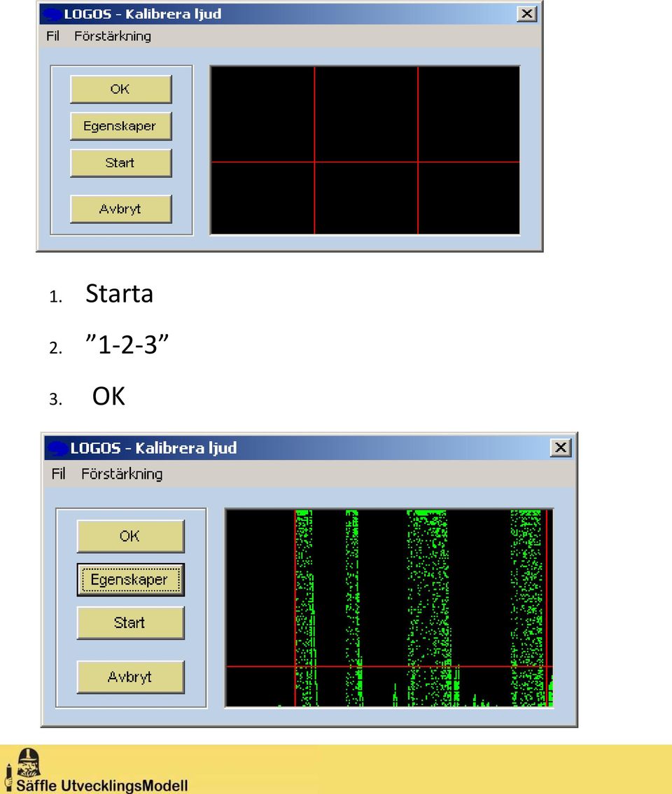Click OK in the lower Kalibrera ljud window
This screenshot has width=672, height=794.
tap(131, 536)
